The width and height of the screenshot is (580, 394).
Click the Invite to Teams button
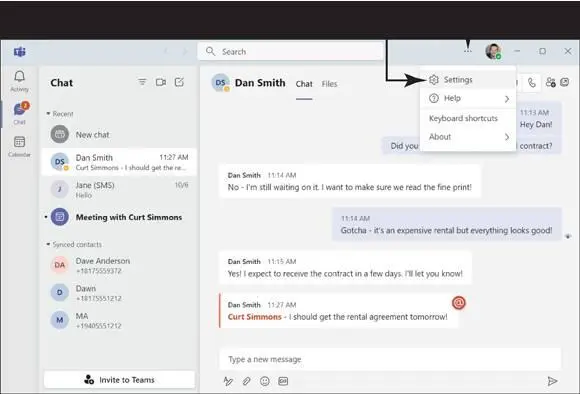click(119, 380)
